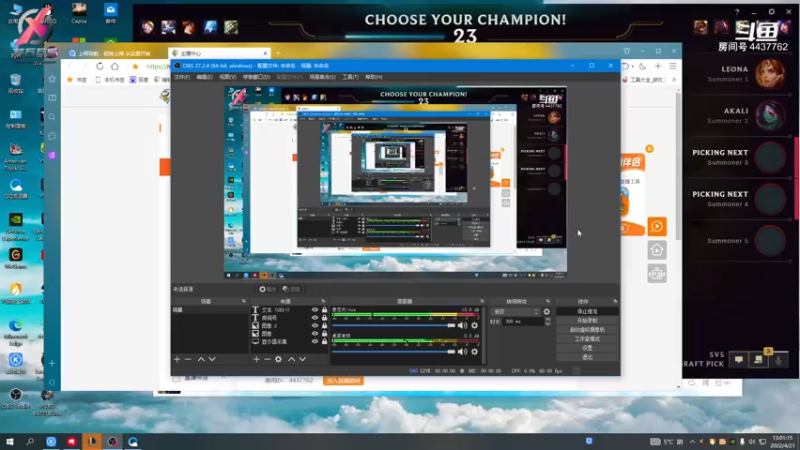Open search icon in browser left sidebar

(x=52, y=117)
